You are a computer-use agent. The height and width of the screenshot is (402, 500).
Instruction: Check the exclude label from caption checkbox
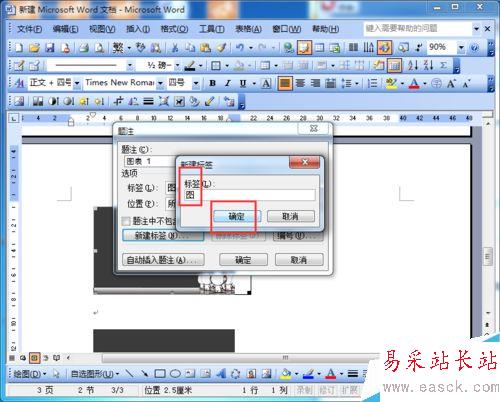coord(126,221)
